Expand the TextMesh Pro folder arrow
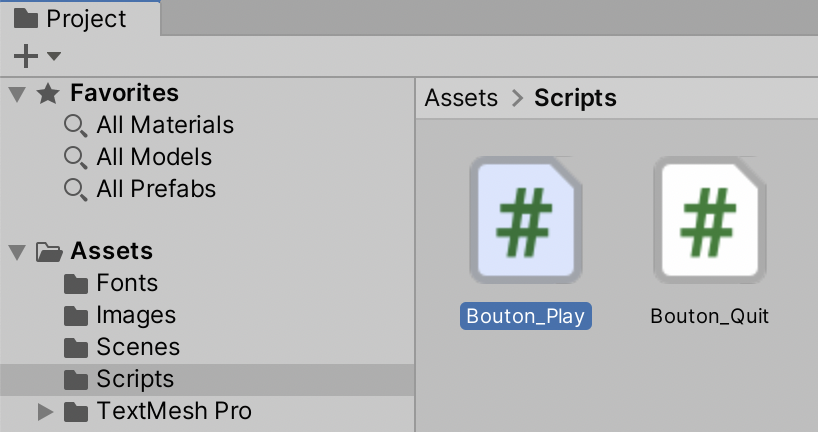 coord(44,411)
